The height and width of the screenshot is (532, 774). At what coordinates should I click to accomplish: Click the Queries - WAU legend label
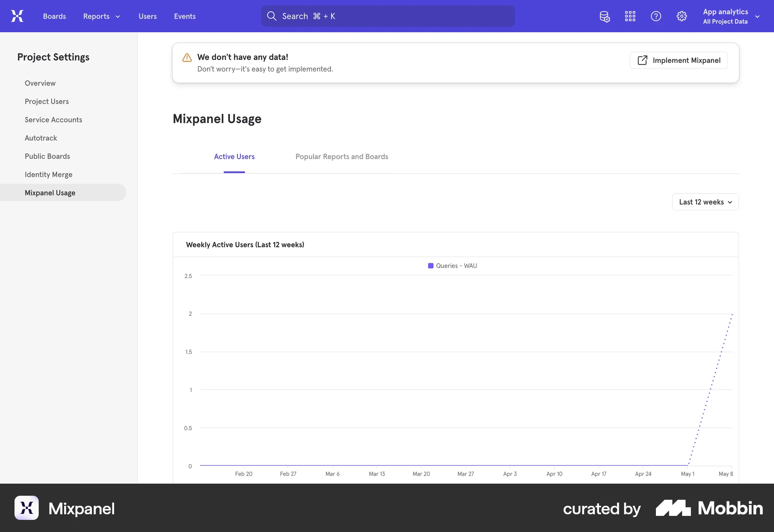pos(456,266)
